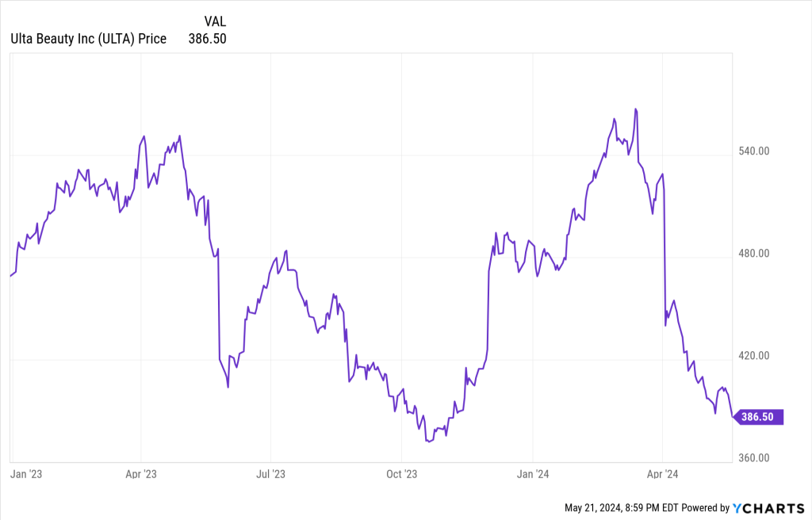Select the Oct '23 x-axis label
Screen dimensions: 812x520
(401, 474)
